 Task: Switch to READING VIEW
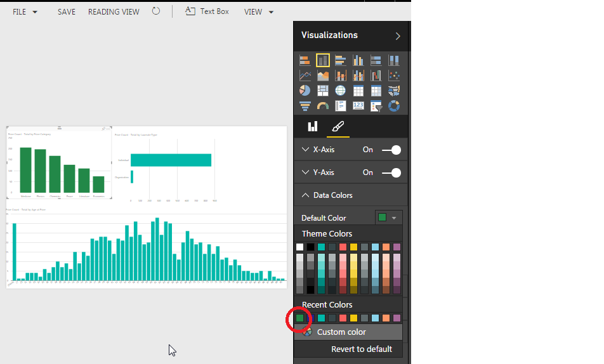pyautogui.click(x=114, y=12)
